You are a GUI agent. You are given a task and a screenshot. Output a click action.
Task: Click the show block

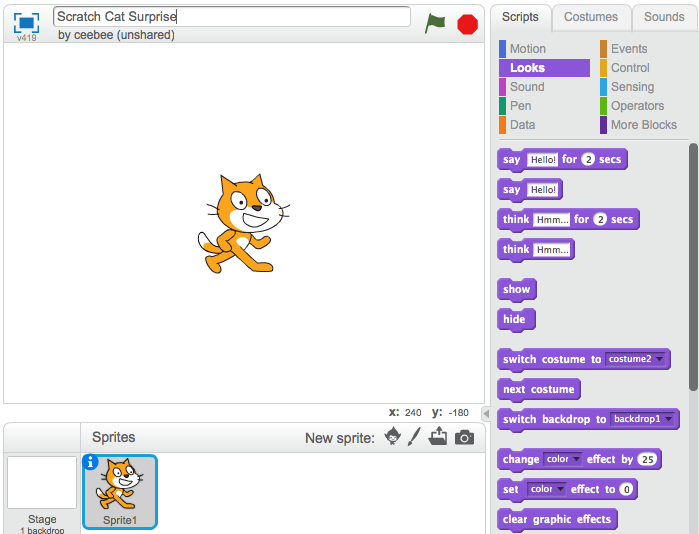tap(517, 289)
